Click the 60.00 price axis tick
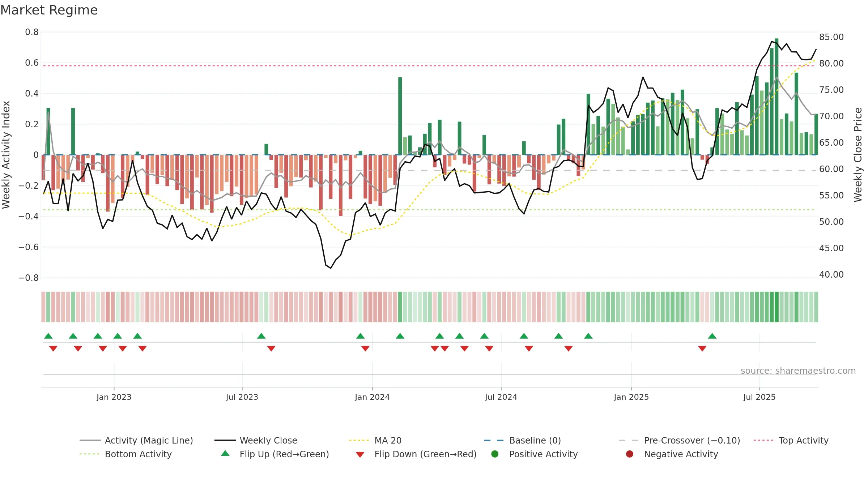This screenshot has width=868, height=488. pyautogui.click(x=831, y=169)
